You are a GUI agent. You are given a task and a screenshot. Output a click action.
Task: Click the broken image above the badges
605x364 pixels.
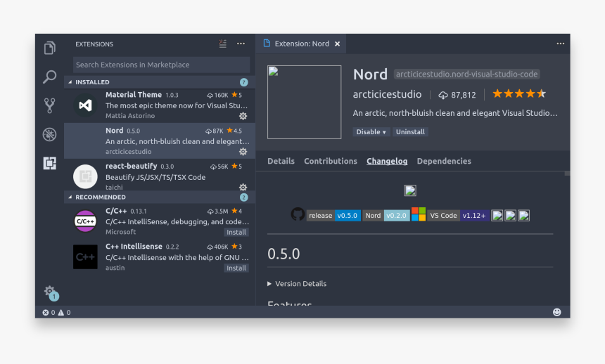[410, 190]
